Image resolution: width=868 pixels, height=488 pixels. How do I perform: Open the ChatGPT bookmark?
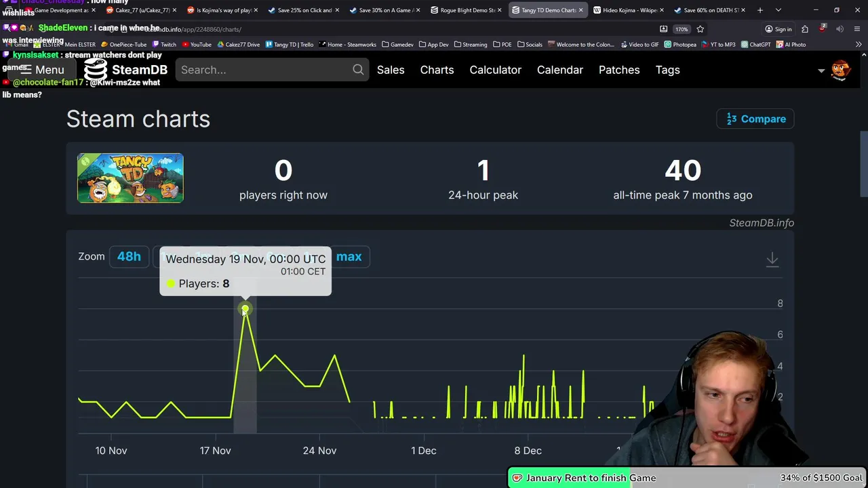(756, 45)
